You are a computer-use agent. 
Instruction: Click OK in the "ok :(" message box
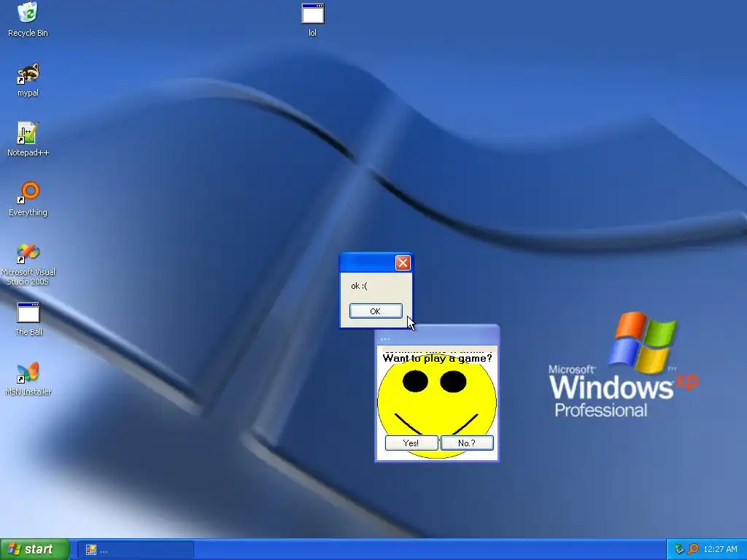[x=376, y=311]
